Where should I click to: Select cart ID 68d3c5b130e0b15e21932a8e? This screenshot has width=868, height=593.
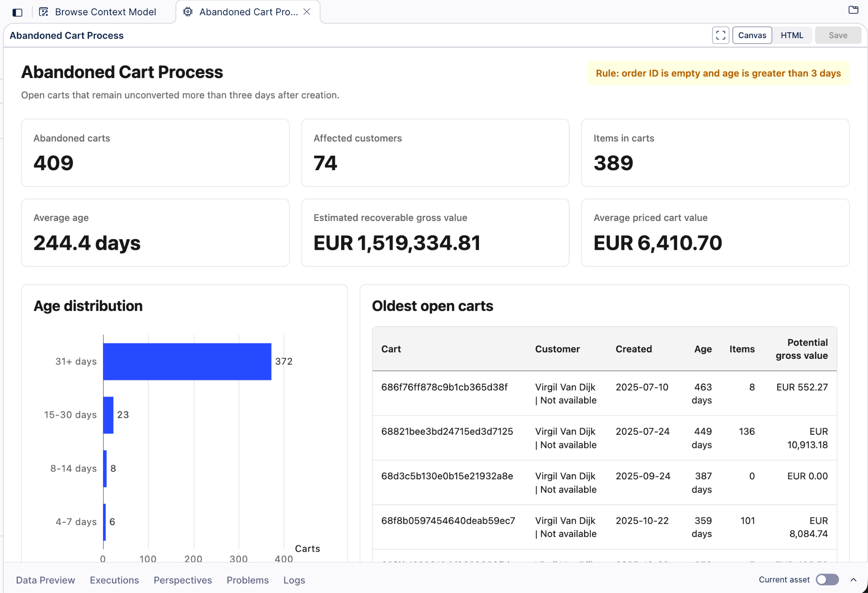coord(447,476)
